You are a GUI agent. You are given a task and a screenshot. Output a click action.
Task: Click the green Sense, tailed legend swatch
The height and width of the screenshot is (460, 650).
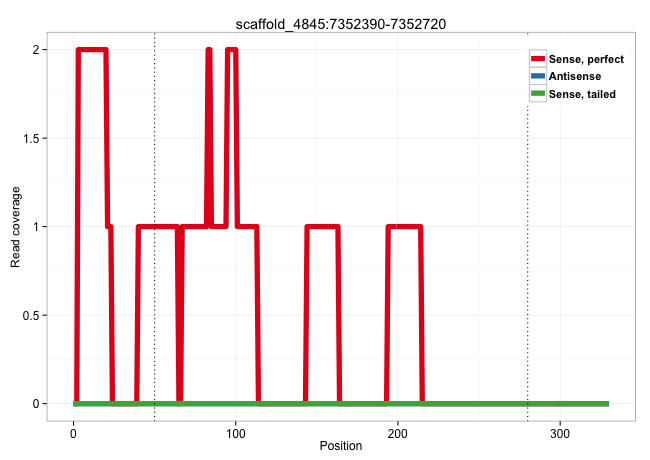coord(538,93)
